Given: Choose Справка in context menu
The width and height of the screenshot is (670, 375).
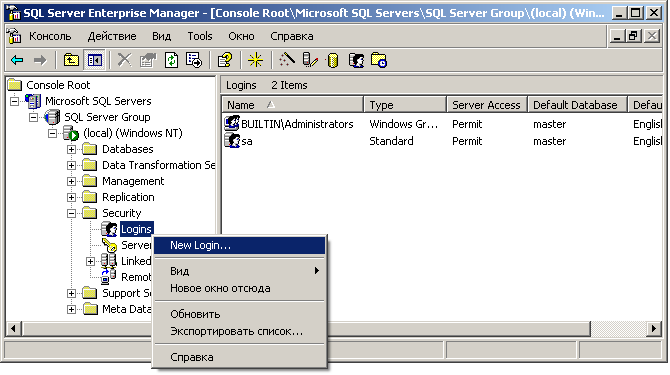Looking at the screenshot, I should click(x=239, y=357).
